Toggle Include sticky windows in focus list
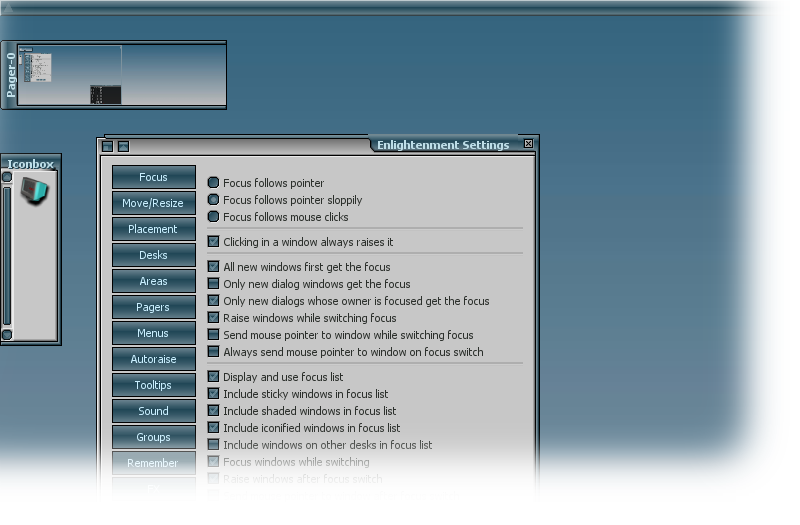 click(x=213, y=393)
